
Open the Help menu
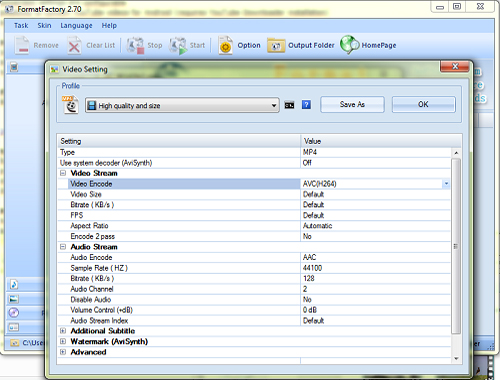[109, 26]
